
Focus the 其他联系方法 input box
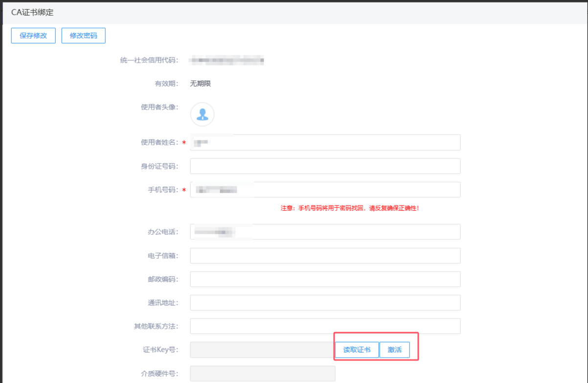click(x=325, y=326)
